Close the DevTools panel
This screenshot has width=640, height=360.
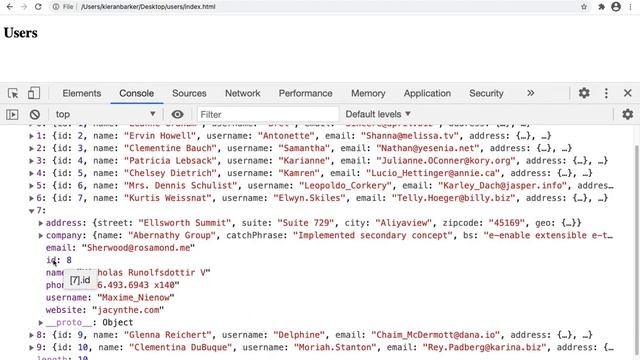coord(628,93)
